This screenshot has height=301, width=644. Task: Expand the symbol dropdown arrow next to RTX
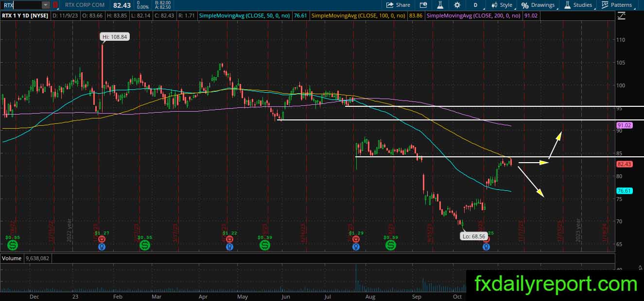[x=46, y=5]
